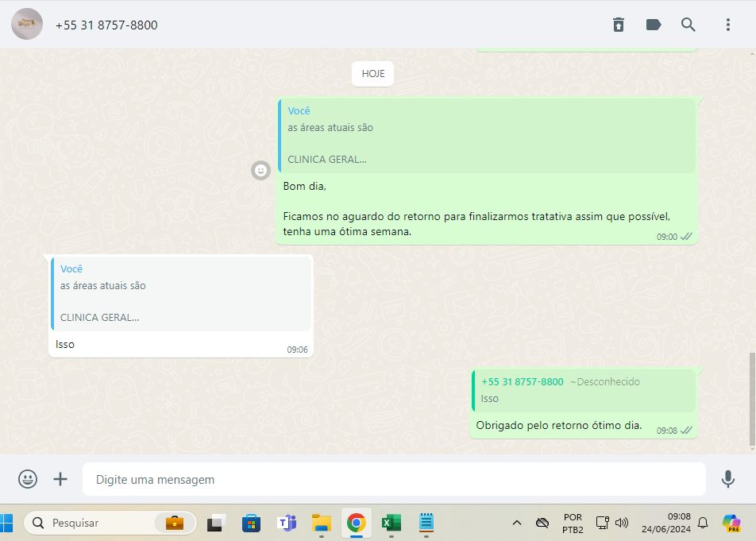756x541 pixels.
Task: Launch Copilot preview from taskbar
Action: pos(731,523)
